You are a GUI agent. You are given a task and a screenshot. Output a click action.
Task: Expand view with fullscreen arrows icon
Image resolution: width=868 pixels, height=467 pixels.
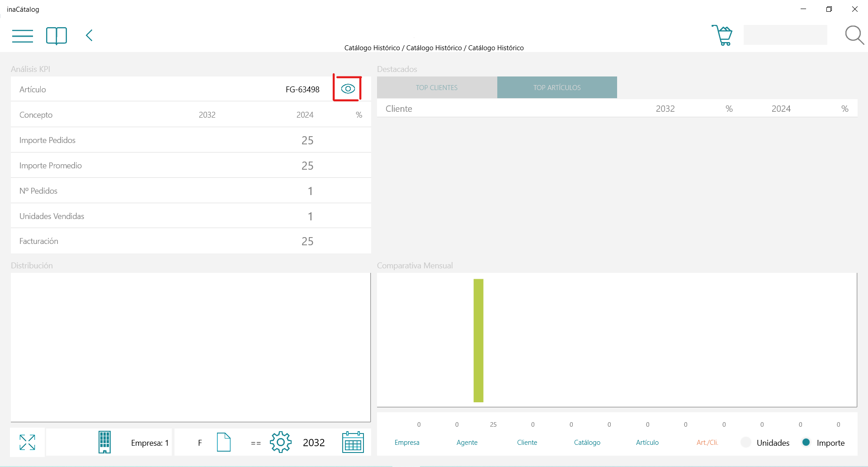tap(27, 442)
